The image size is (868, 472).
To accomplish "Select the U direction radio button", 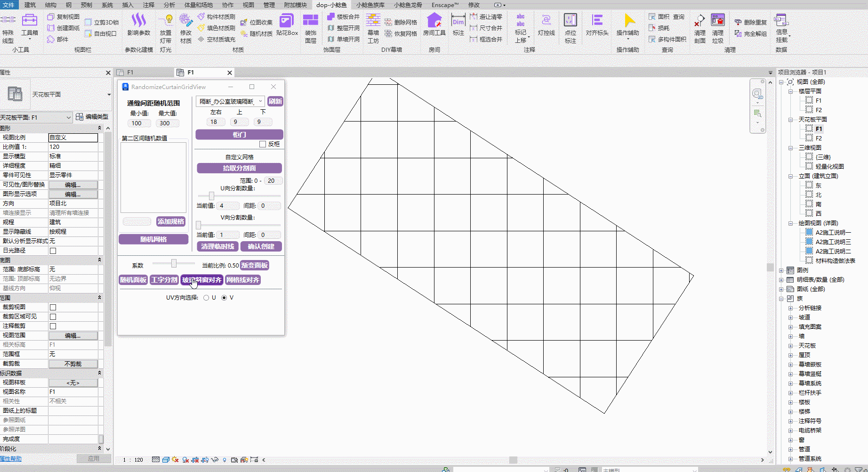I will (x=206, y=298).
